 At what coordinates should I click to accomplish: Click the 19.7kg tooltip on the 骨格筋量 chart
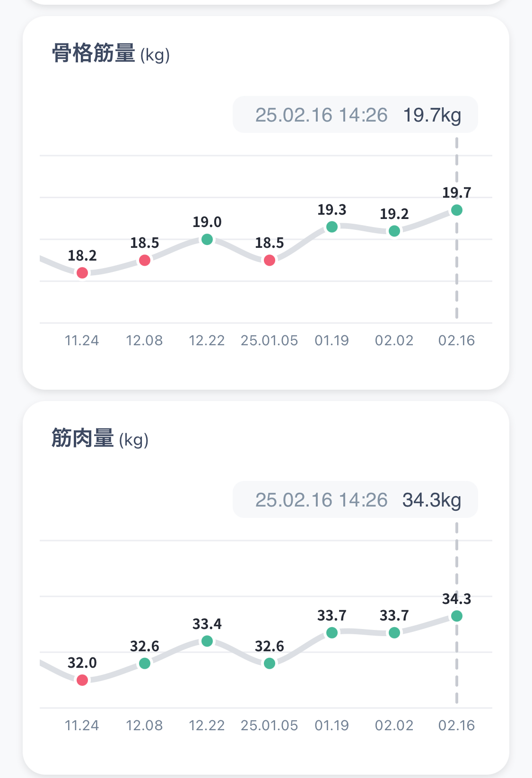pyautogui.click(x=355, y=115)
